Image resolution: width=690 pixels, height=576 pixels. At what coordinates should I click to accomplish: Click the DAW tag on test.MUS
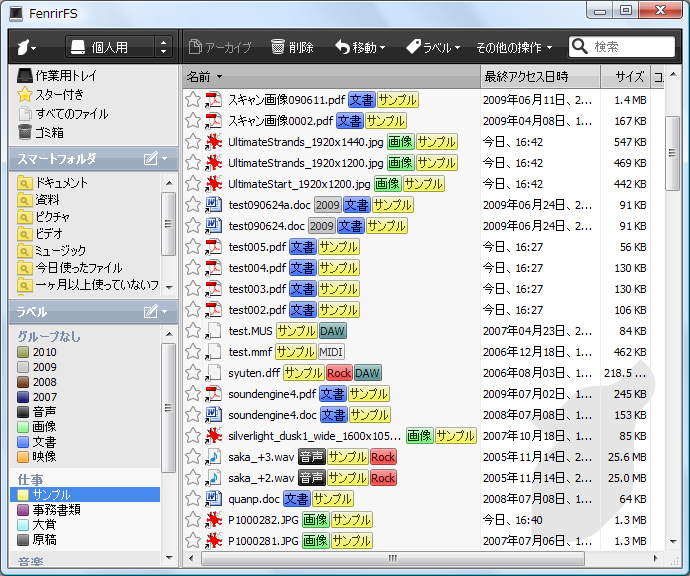(x=332, y=331)
